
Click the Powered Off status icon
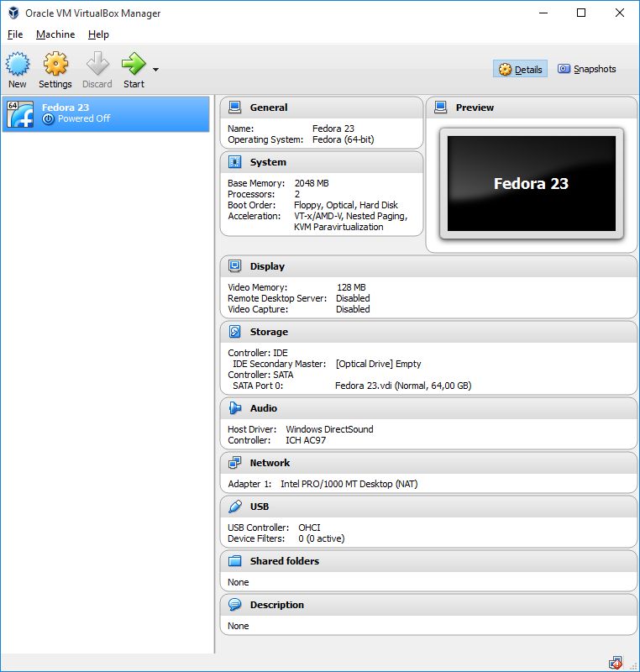point(49,119)
